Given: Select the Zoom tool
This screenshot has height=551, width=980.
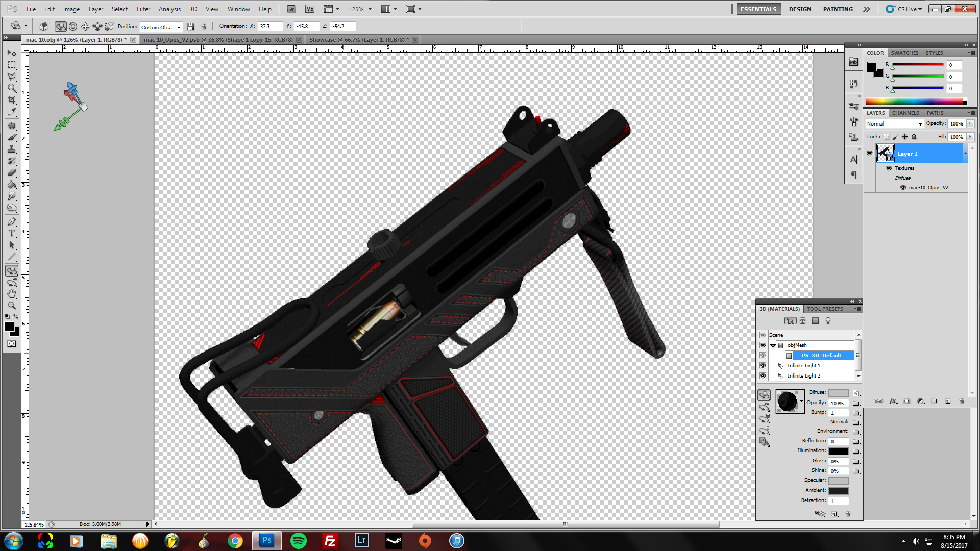Looking at the screenshot, I should tap(12, 306).
